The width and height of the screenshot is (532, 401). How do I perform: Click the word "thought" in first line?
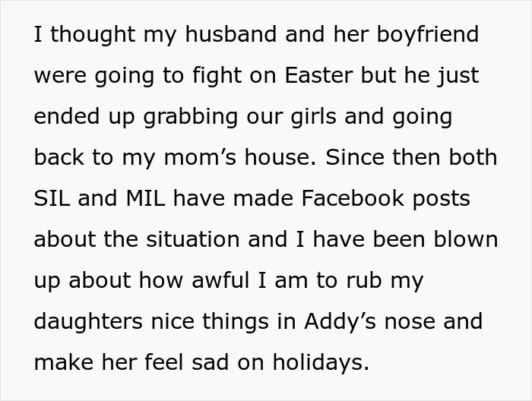pos(93,35)
